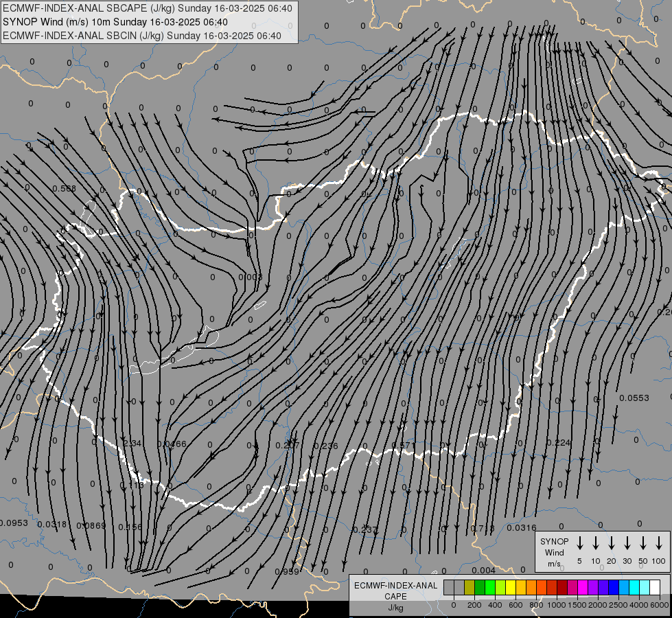Click the 0.0318 value label
Screen dimensions: 672x618
tap(52, 525)
